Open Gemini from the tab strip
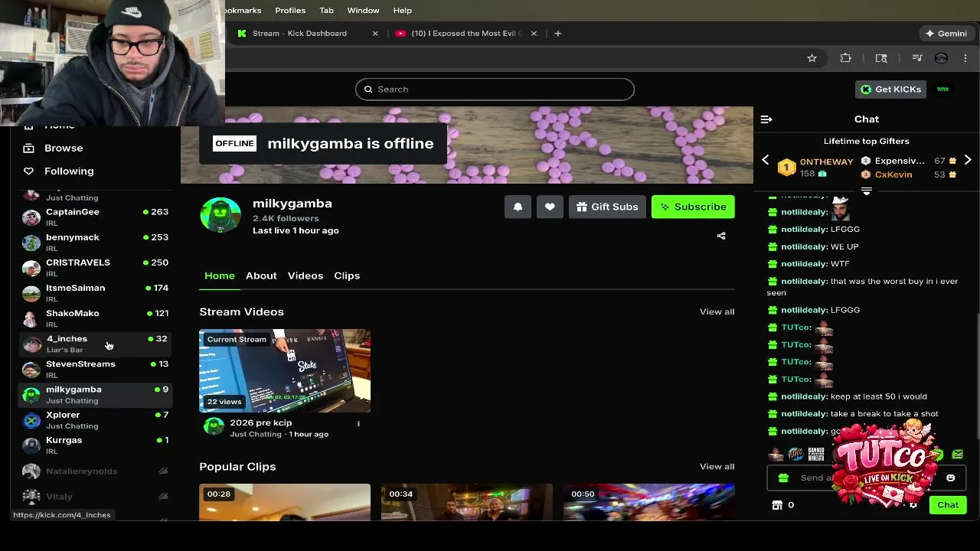980x551 pixels. 946,34
